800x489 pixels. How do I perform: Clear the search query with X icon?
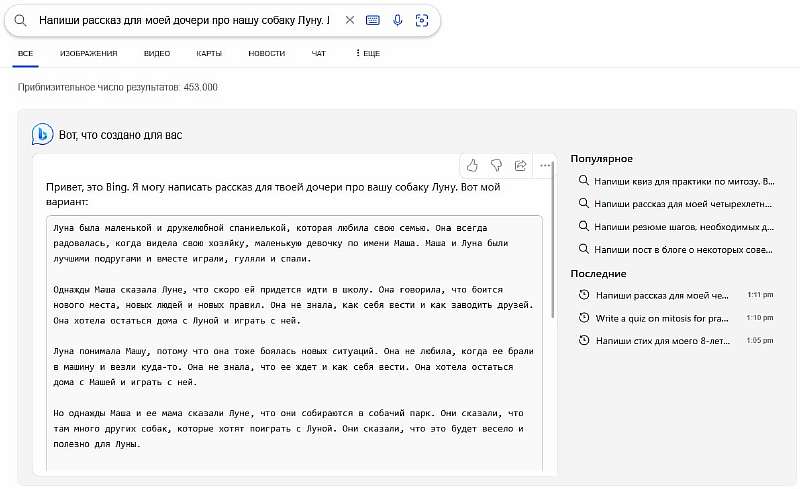[x=349, y=20]
